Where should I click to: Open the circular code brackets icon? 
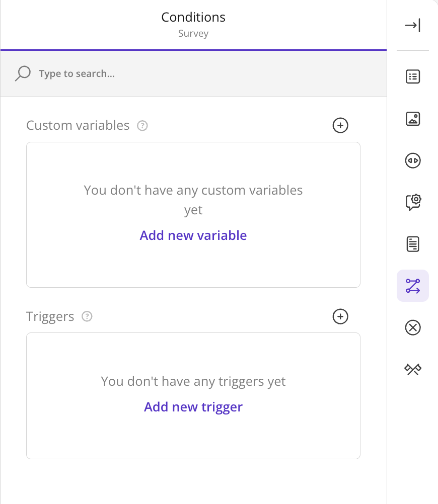pos(413,160)
